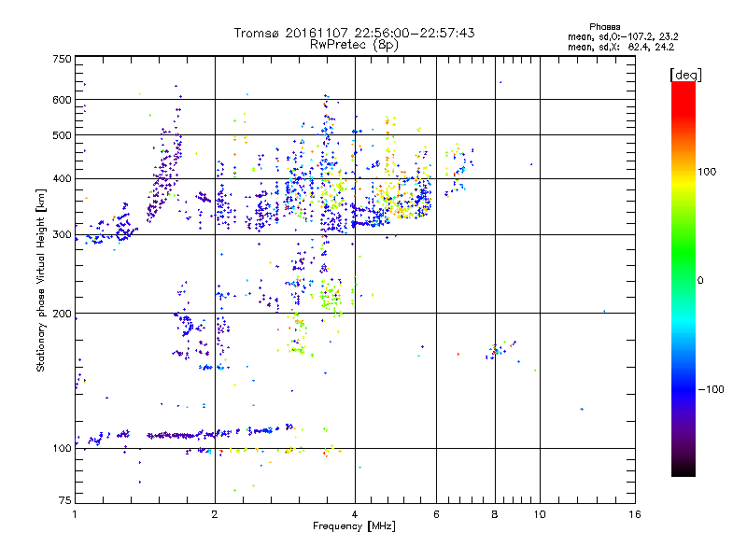Click the y-axis '300' tick label

(62, 235)
